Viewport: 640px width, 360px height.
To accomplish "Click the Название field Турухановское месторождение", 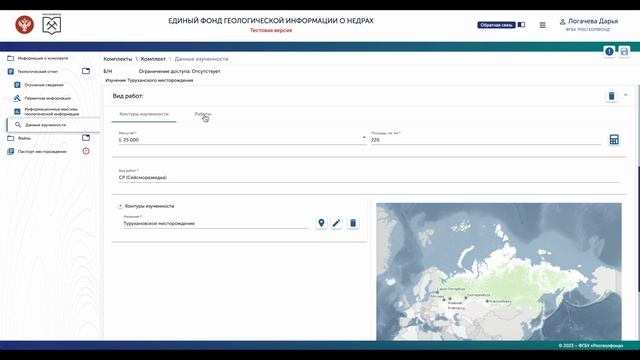I will click(x=215, y=223).
